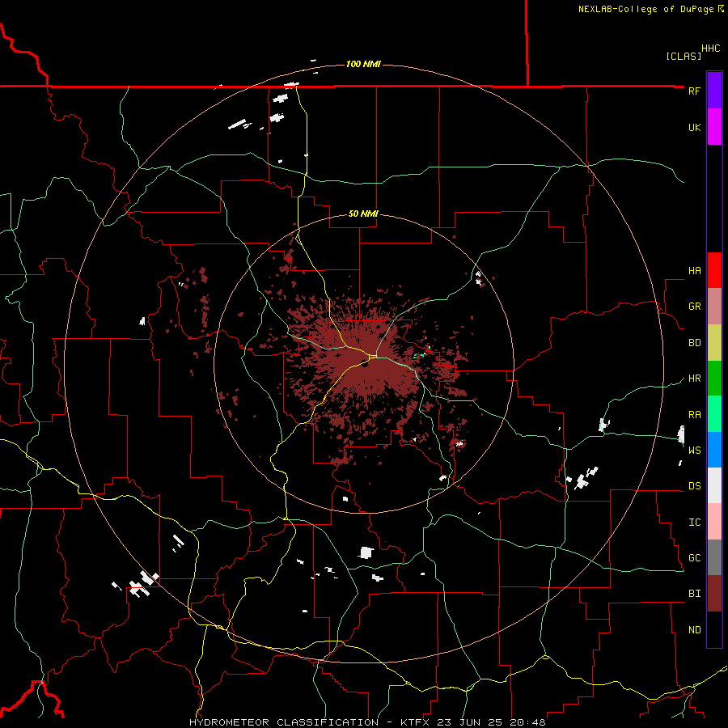
Task: Click the WS legend label
Action: pyautogui.click(x=694, y=450)
